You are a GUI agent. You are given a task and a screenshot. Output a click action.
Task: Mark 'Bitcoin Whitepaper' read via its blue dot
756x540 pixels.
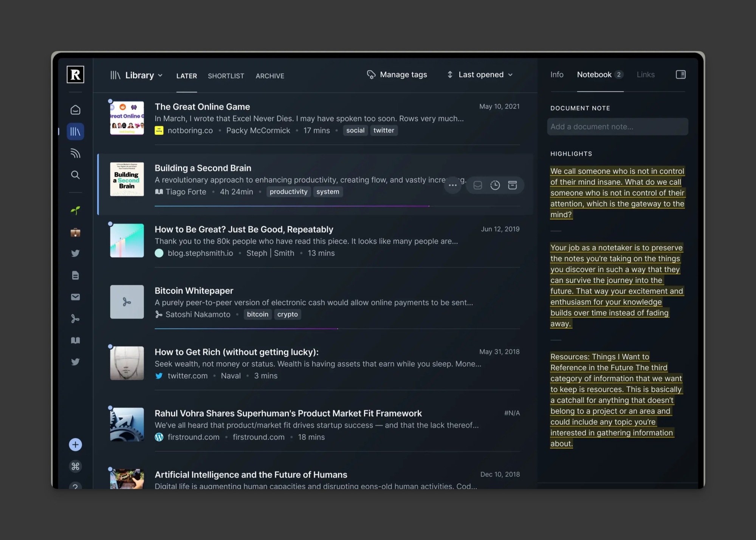(x=110, y=285)
